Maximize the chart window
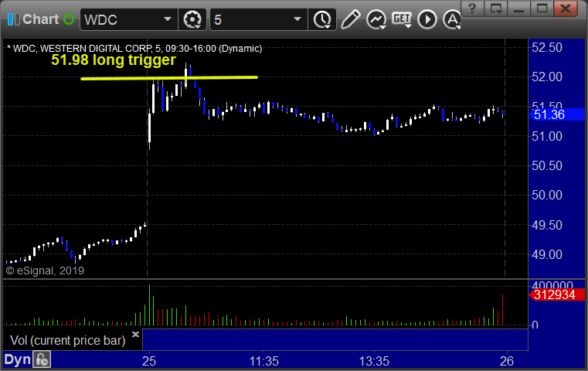 pos(542,9)
